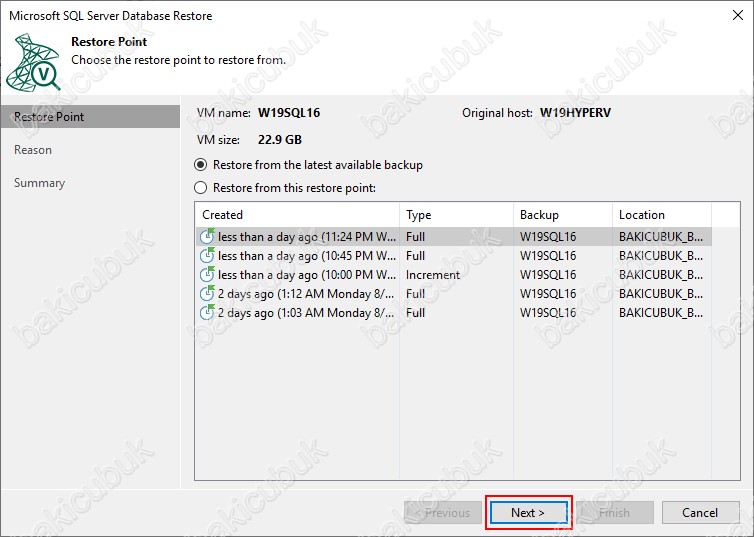The width and height of the screenshot is (754, 537).
Task: Click the Original host value W19HYPERV
Action: [575, 113]
